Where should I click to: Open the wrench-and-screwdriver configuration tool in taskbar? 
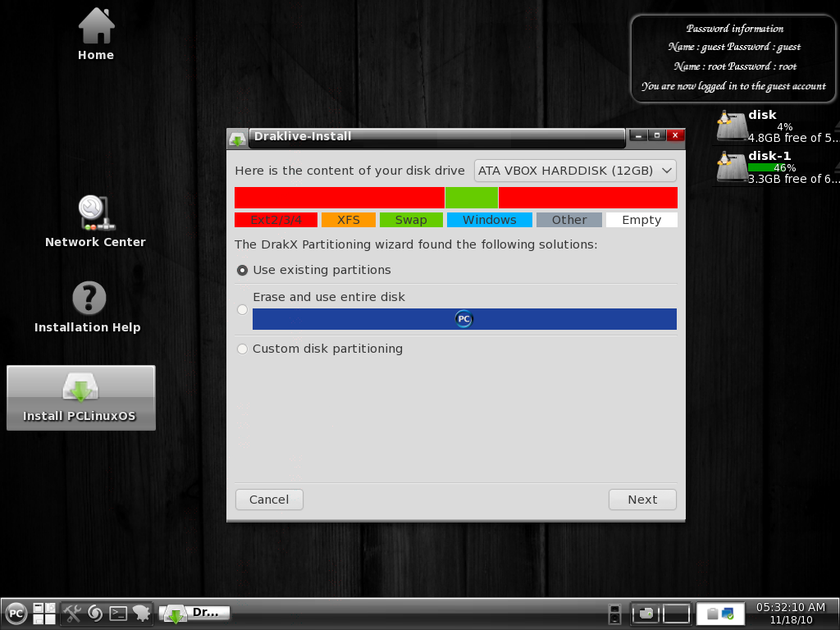(72, 613)
